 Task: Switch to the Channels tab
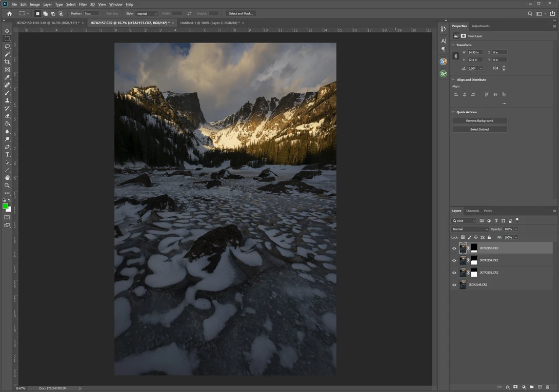point(472,211)
